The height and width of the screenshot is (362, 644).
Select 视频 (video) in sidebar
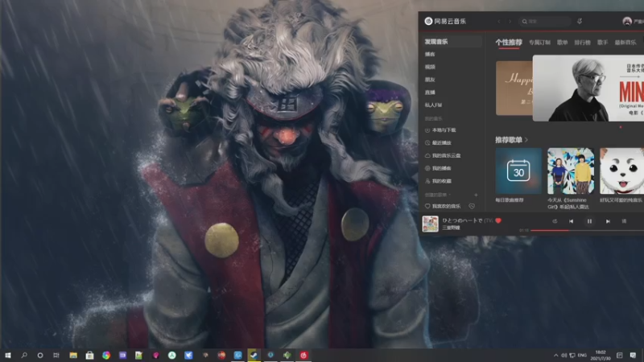[430, 67]
